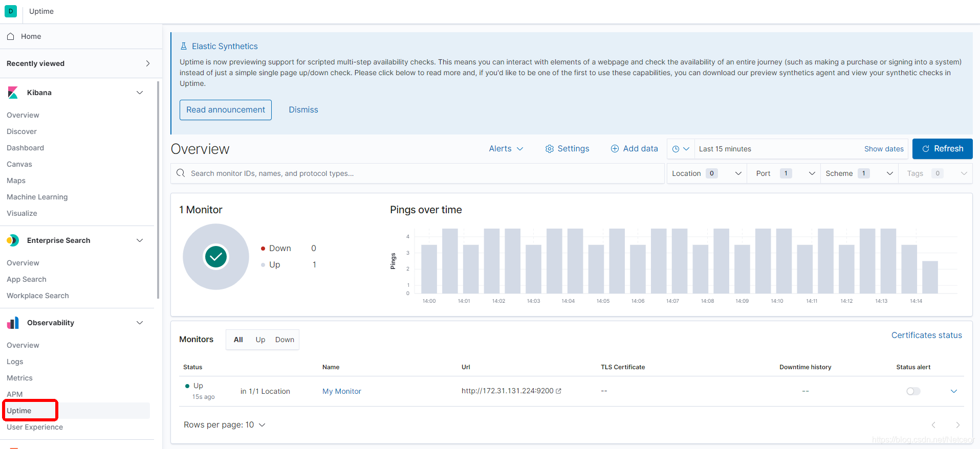Open the My Monitor link

342,391
